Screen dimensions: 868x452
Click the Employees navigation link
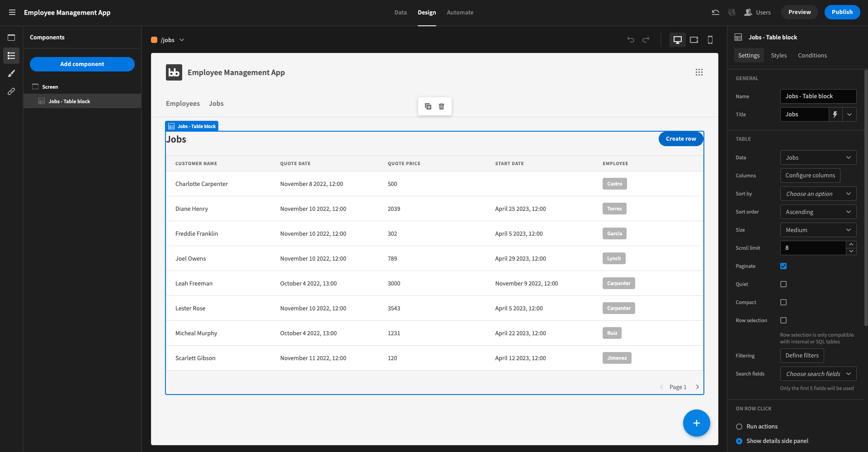(x=183, y=104)
